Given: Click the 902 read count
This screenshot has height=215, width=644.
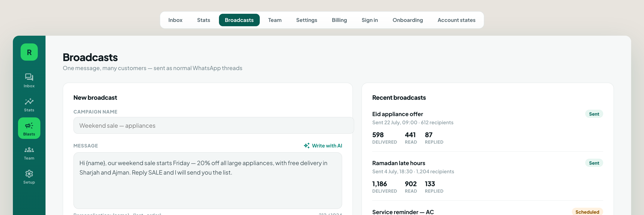Looking at the screenshot, I should (x=410, y=184).
